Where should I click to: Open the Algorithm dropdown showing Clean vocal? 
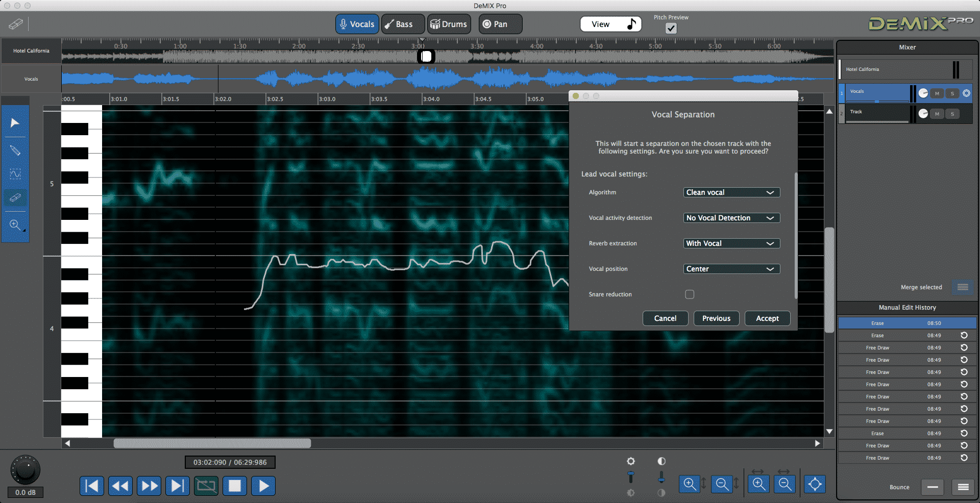[731, 192]
